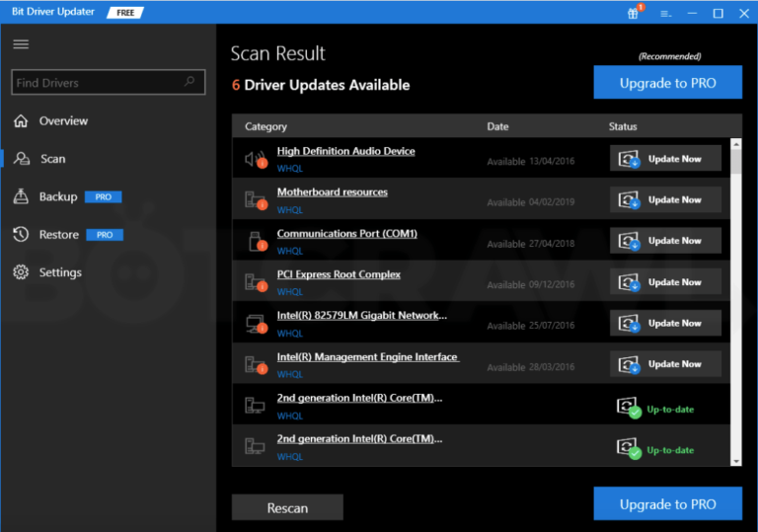
Task: Open the title bar menu lines icon
Action: tap(665, 14)
